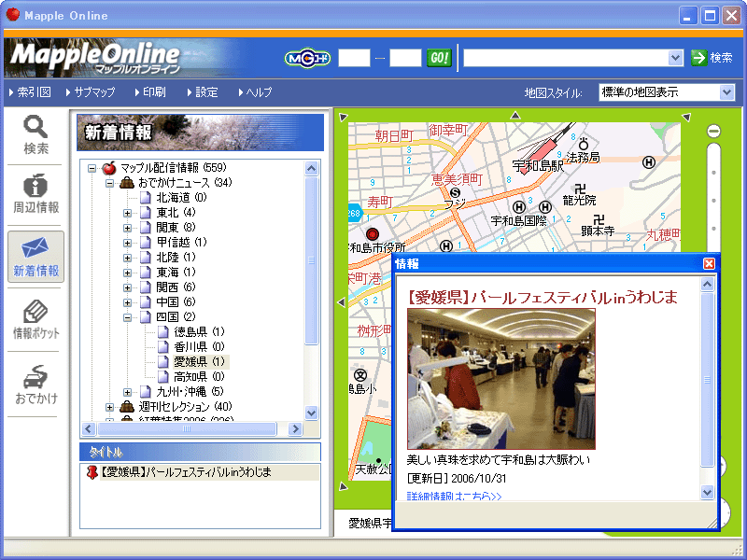
Task: Select the 新着情報 envelope sidebar icon
Action: 35,257
